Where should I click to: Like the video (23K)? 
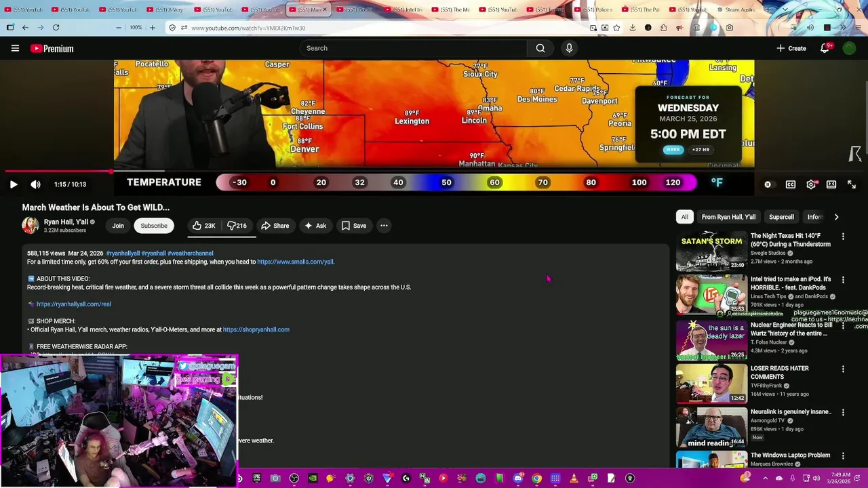(204, 226)
